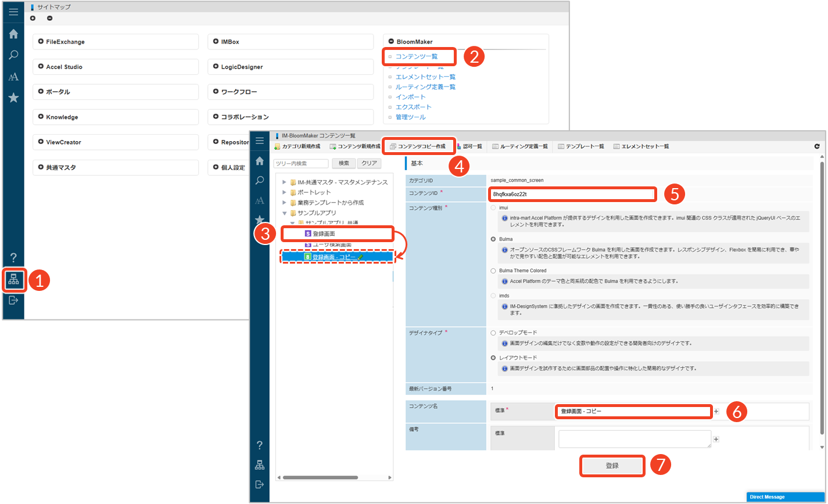Expand the ポートレット tree folder
This screenshot has height=504, width=828.
click(285, 192)
